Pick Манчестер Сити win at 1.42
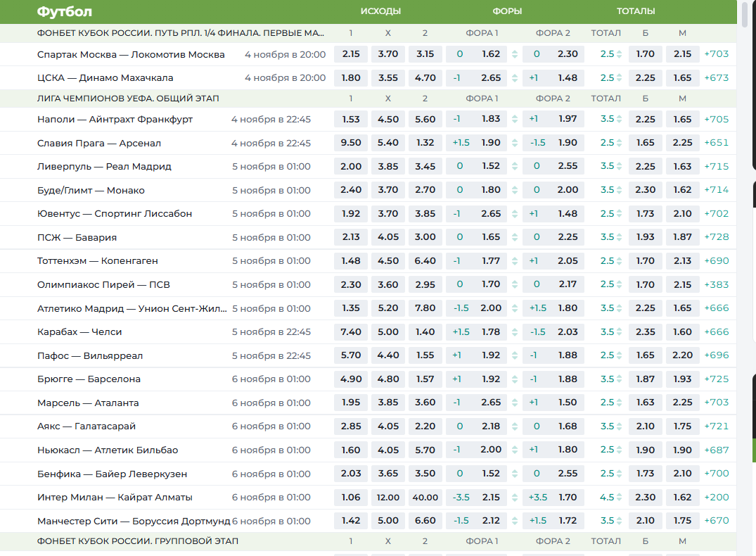The image size is (756, 556). point(350,522)
